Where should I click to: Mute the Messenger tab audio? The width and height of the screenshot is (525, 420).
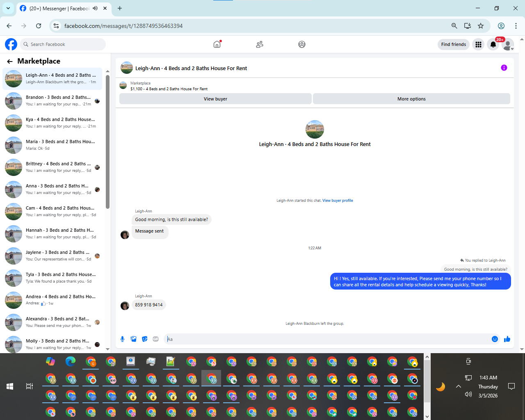[95, 8]
